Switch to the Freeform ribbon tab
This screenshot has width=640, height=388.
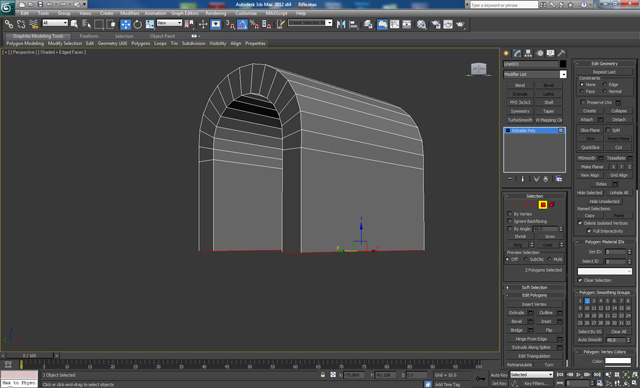tap(89, 36)
